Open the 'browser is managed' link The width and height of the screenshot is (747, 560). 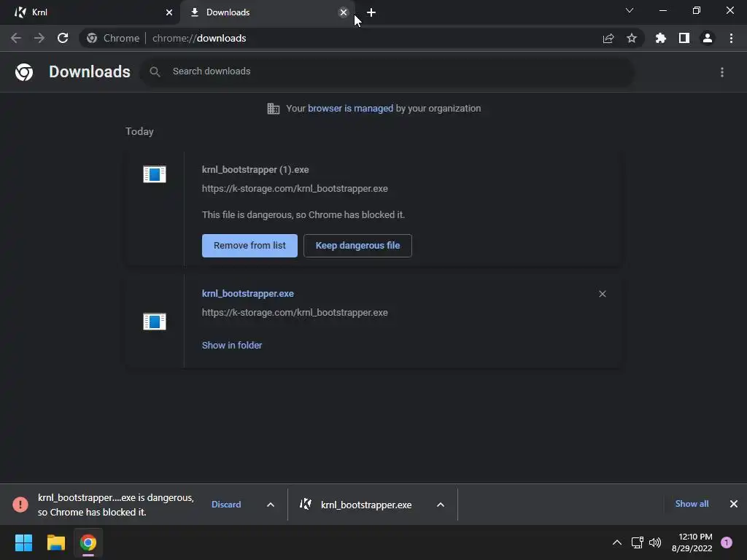[x=351, y=109]
